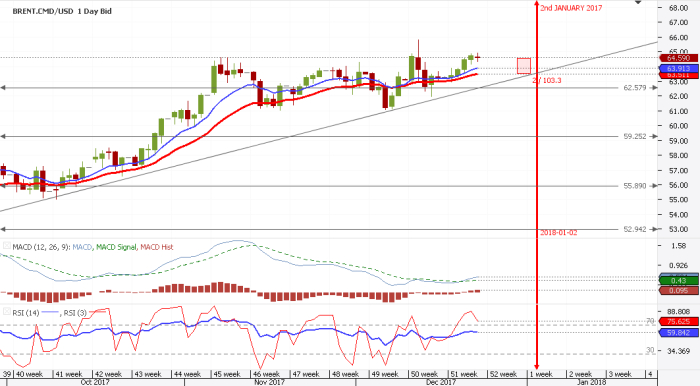Viewport: 700px width, 386px height.
Task: Click the right arrow handle of the 52.942 line
Action: [654, 229]
